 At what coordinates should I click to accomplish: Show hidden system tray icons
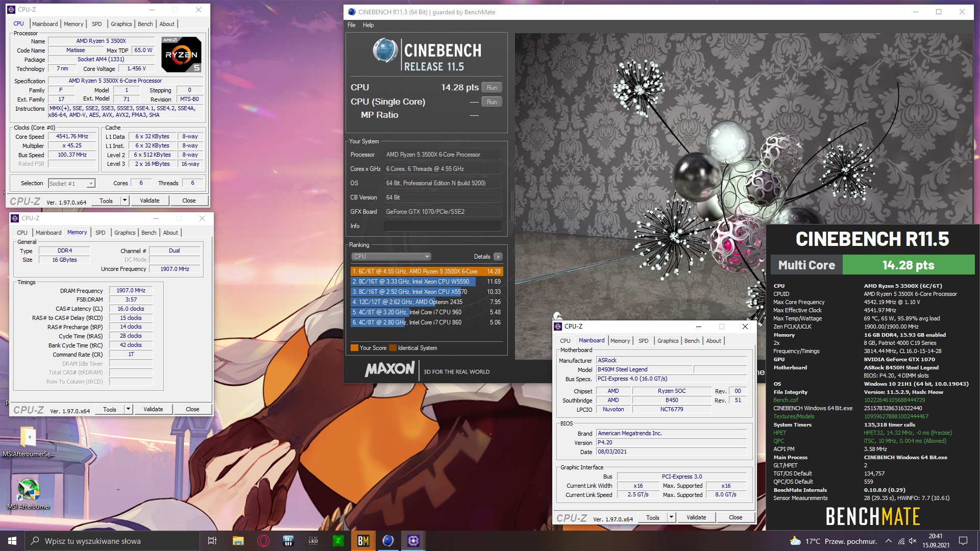889,541
